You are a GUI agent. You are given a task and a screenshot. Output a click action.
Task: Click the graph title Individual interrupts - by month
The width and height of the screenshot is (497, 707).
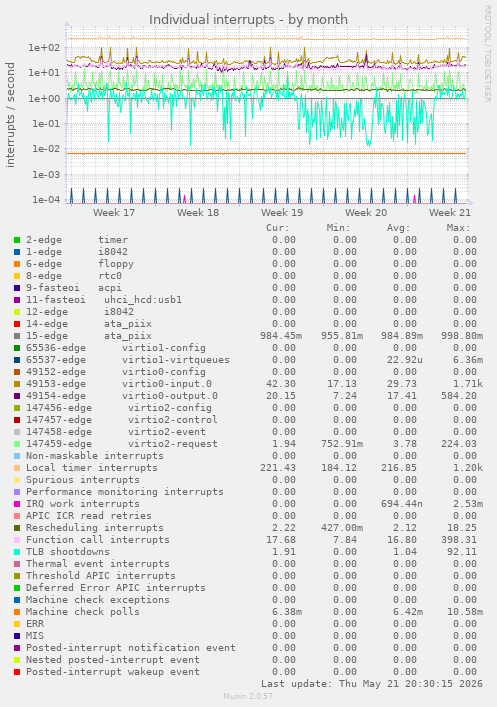coord(248,20)
